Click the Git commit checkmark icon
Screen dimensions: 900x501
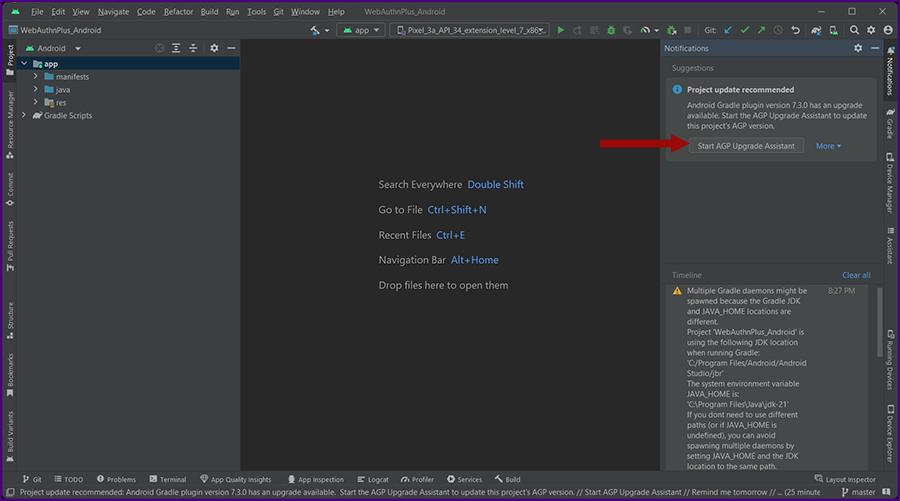[x=743, y=30]
